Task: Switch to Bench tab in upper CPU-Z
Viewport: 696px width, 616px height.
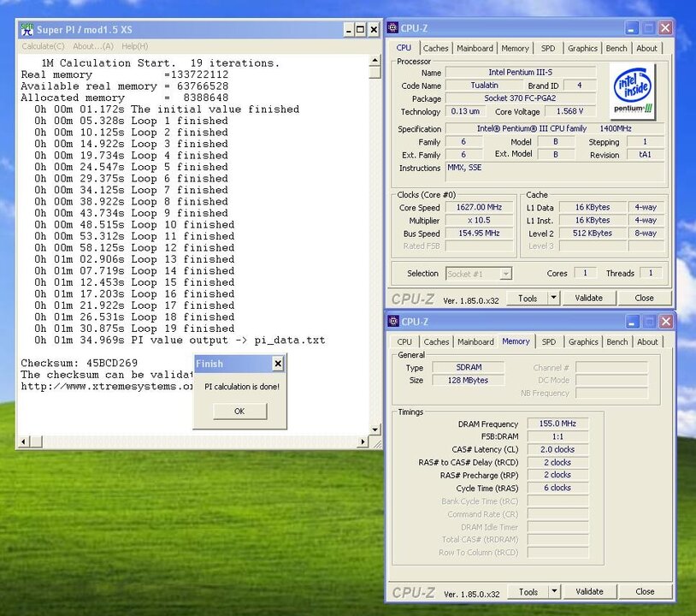Action: 616,49
